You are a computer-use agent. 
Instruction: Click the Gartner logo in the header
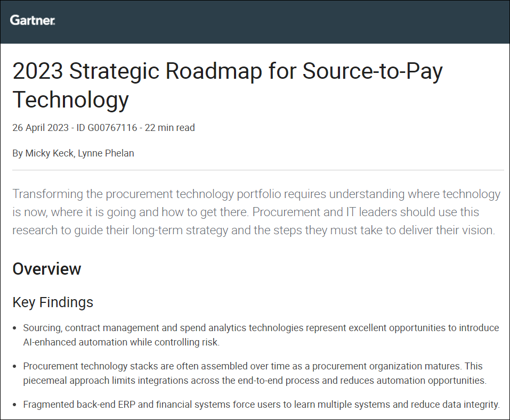click(x=33, y=21)
